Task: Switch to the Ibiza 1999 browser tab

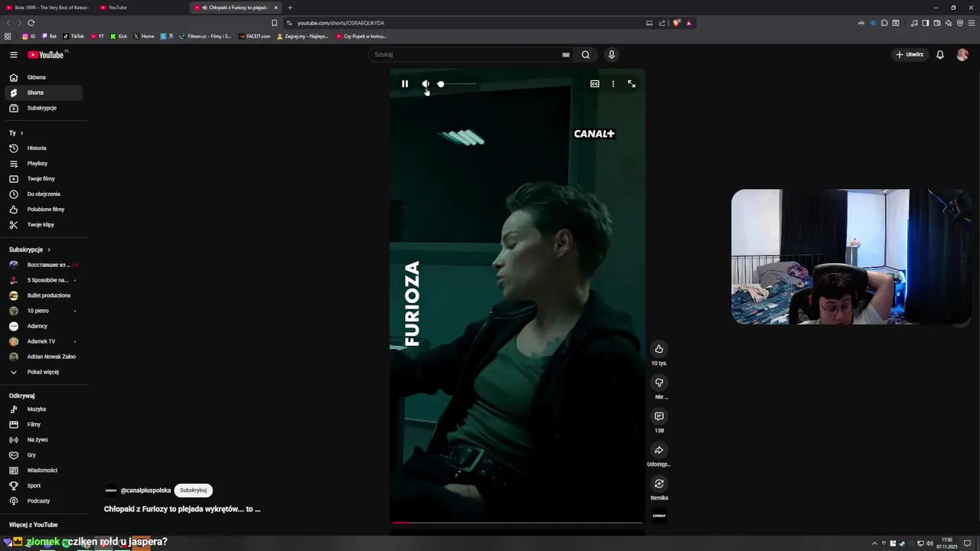Action: click(x=47, y=8)
